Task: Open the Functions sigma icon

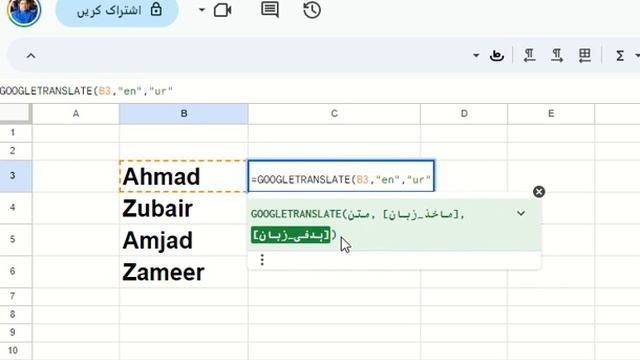Action: (620, 56)
